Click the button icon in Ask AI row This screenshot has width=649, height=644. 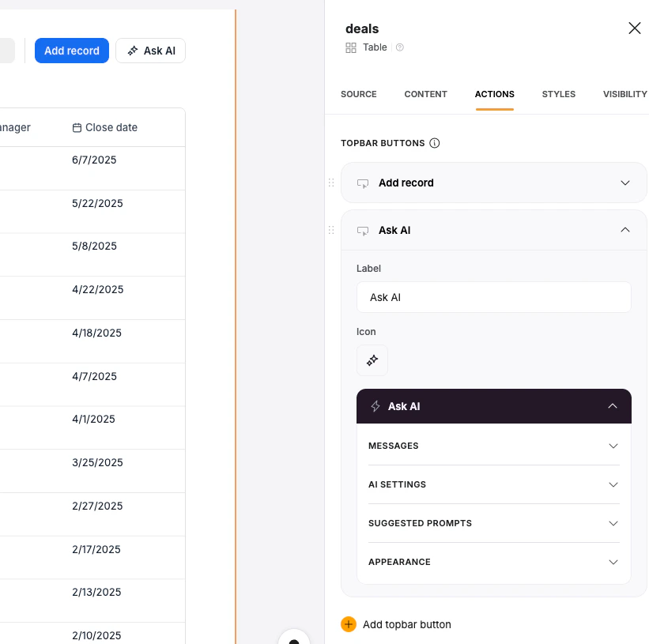click(363, 231)
